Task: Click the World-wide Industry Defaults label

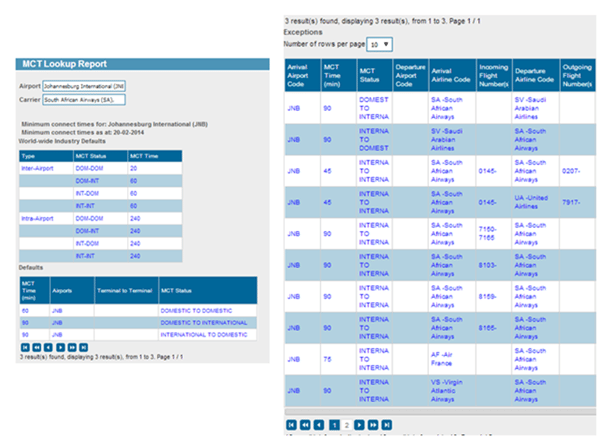Action: (62, 141)
